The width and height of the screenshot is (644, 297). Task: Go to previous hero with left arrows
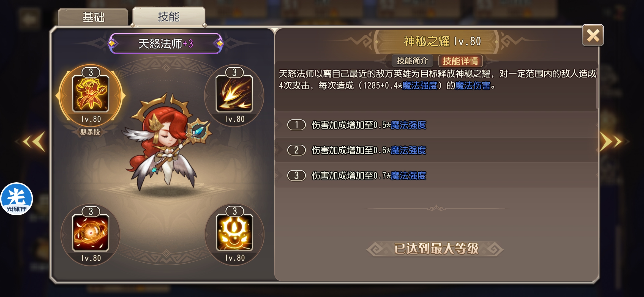pos(34,142)
